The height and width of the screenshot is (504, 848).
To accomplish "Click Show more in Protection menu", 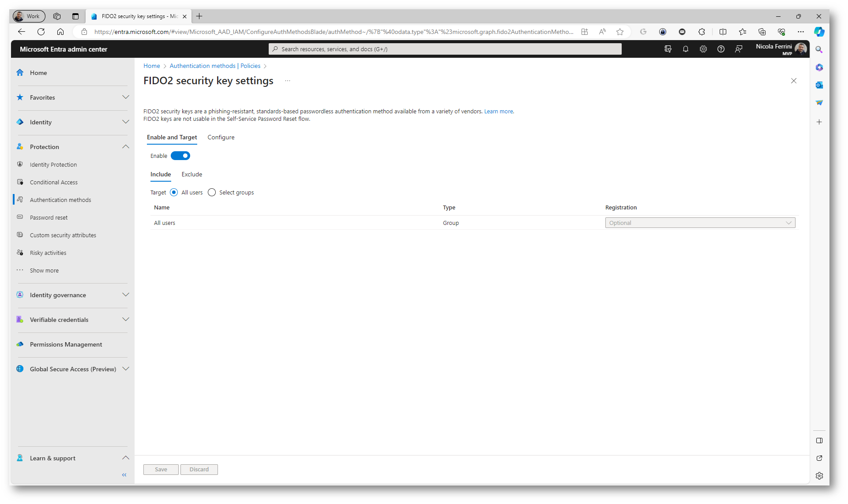I will click(x=44, y=270).
